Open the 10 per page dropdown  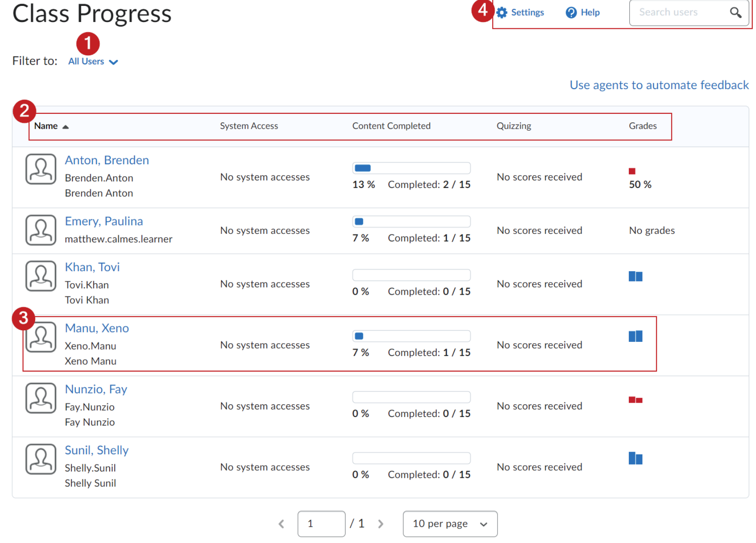tap(449, 524)
